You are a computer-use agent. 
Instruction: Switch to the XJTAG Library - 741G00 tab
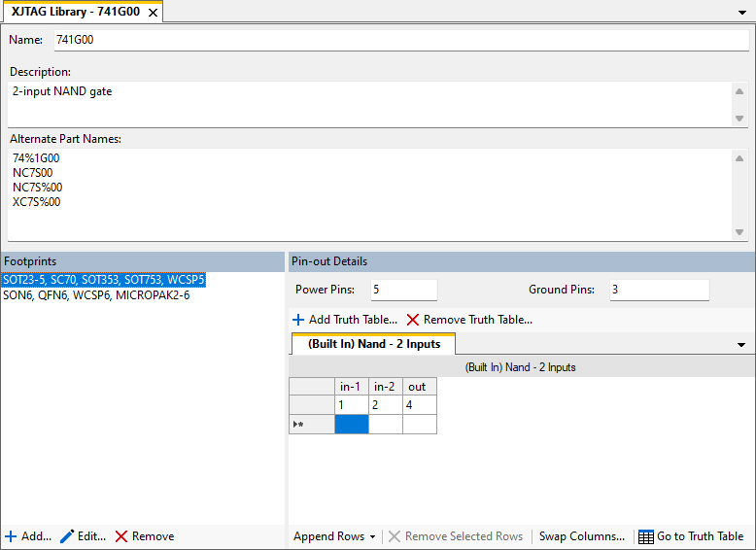[75, 12]
